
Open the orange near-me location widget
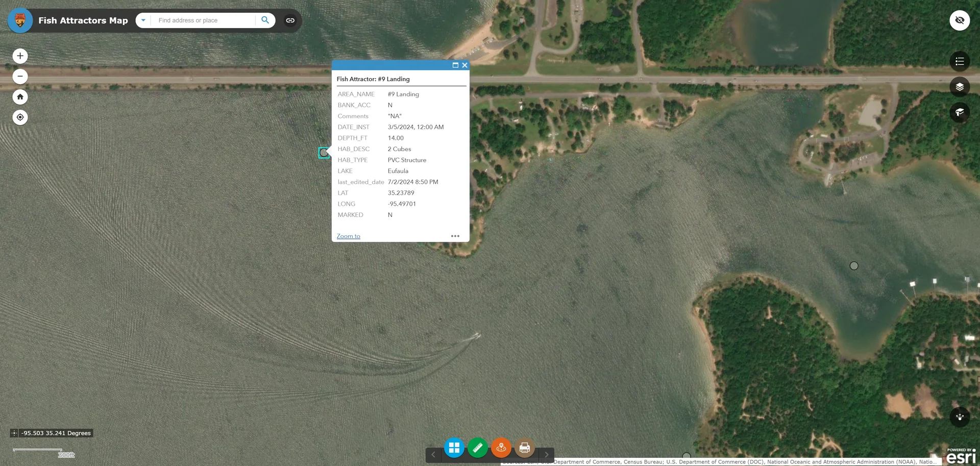pyautogui.click(x=501, y=448)
